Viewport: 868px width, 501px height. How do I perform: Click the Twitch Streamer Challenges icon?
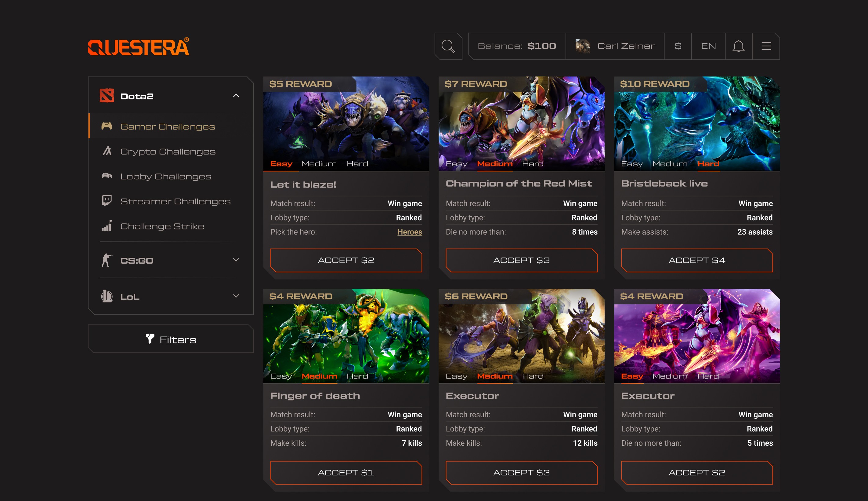coord(107,201)
